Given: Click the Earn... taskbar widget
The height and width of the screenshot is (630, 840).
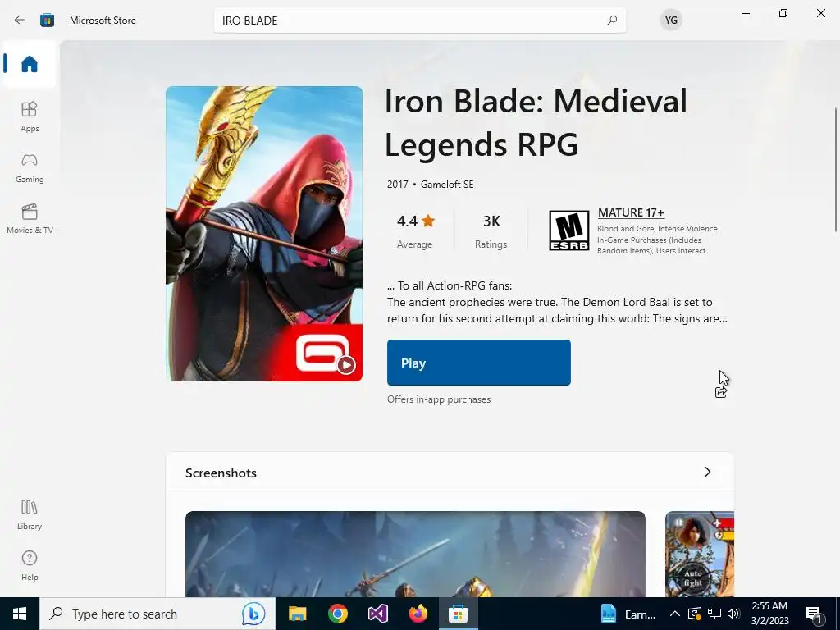Looking at the screenshot, I should click(628, 614).
